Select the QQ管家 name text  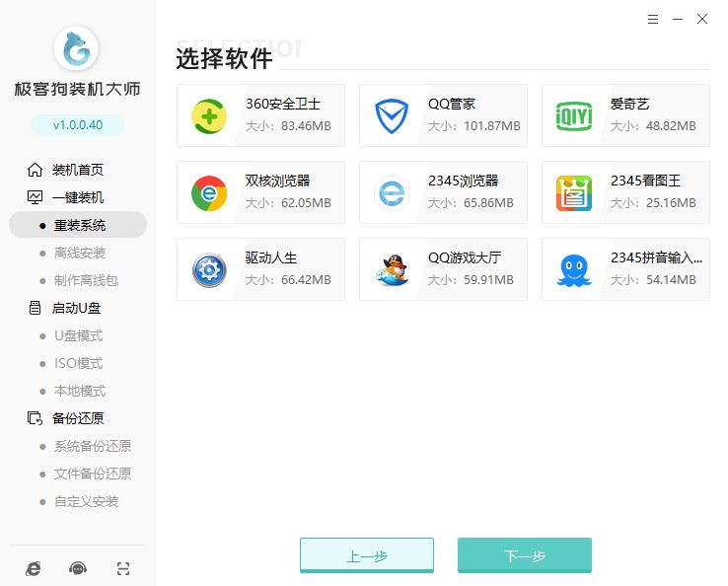(x=452, y=104)
